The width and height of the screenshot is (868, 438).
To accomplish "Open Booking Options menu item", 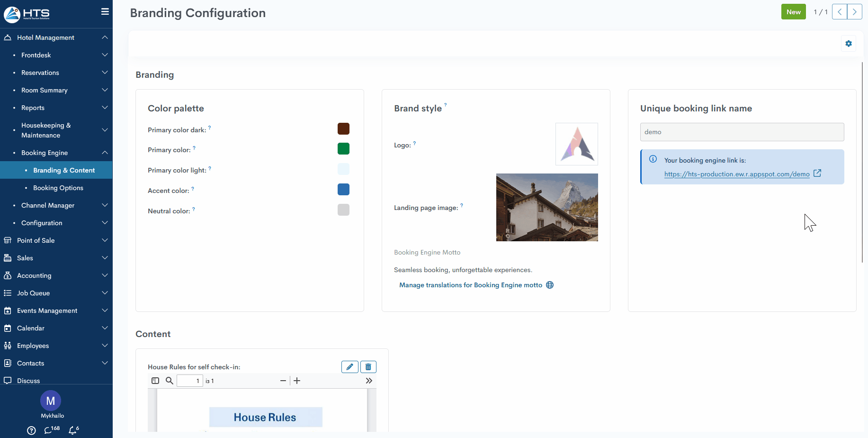I will pyautogui.click(x=58, y=188).
